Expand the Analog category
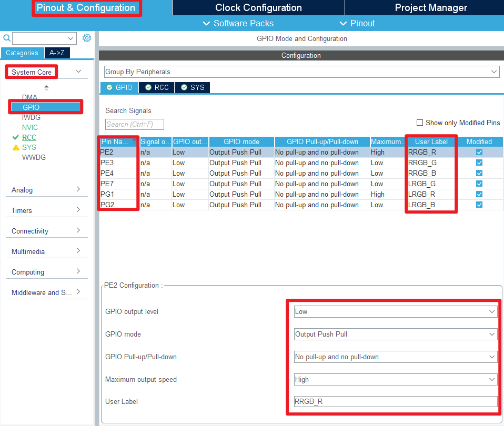 pos(78,189)
